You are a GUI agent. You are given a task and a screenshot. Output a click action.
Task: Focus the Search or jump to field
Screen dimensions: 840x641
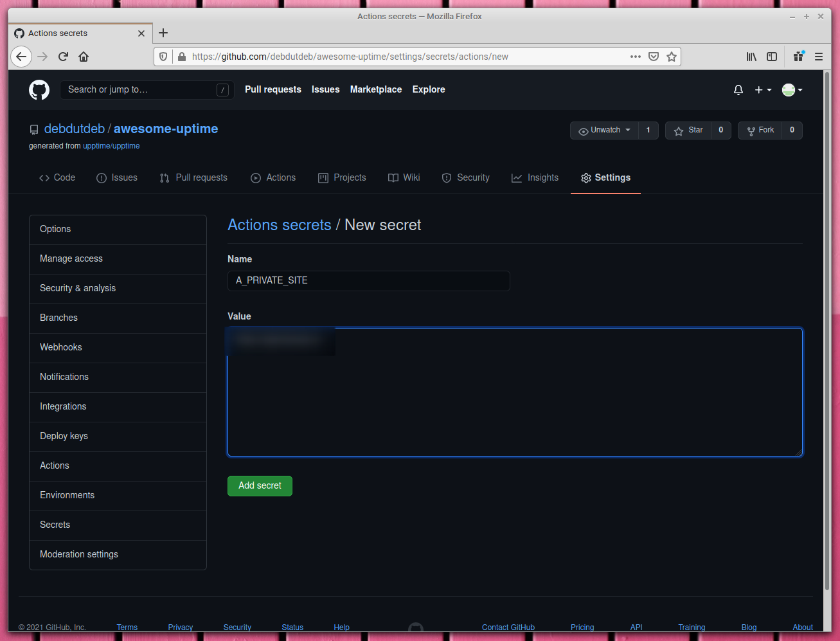tap(147, 90)
